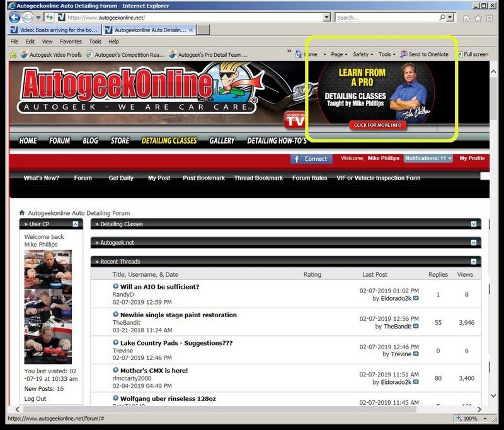Click the Facebook Connect button
Viewport: 504px width, 430px height.
click(311, 159)
